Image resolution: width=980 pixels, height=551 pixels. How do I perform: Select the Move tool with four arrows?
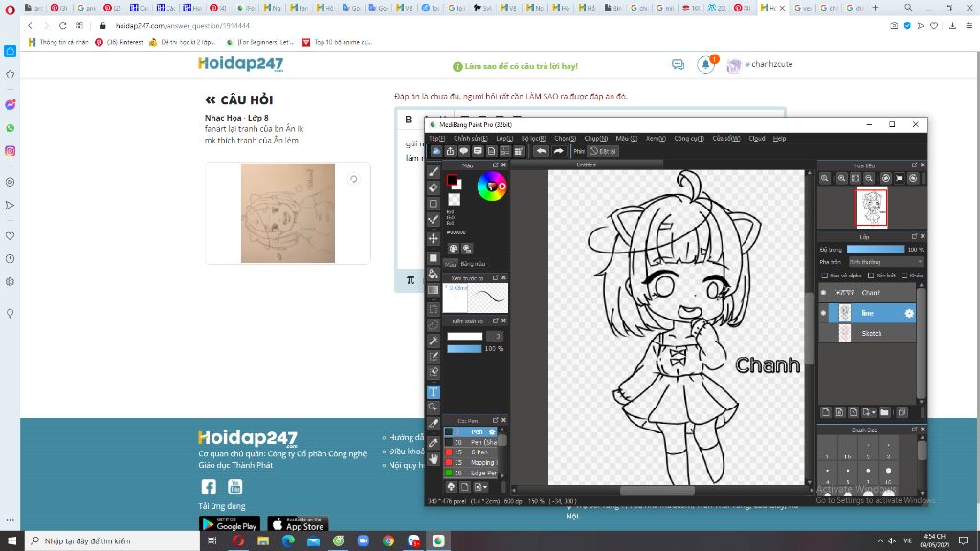tap(434, 238)
